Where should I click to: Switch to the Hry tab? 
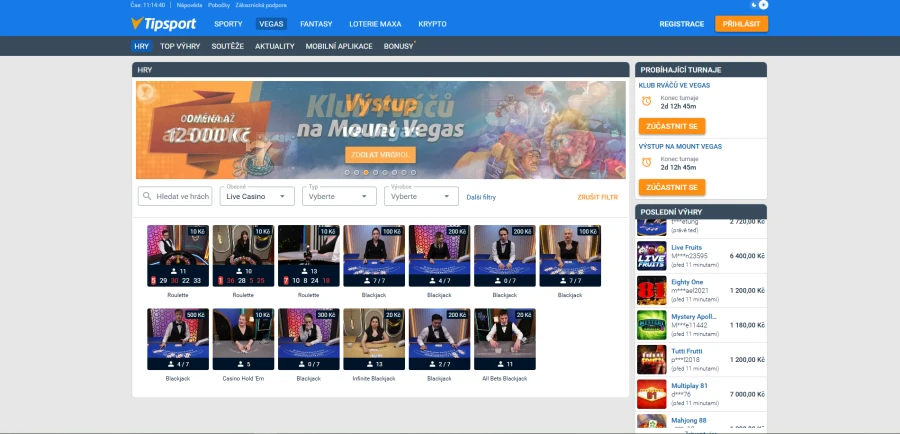(x=141, y=46)
